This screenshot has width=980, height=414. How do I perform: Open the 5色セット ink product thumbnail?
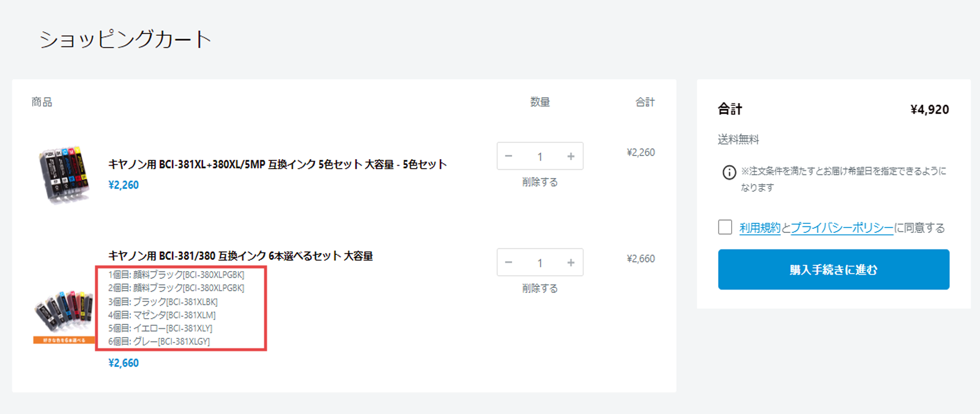click(x=64, y=175)
